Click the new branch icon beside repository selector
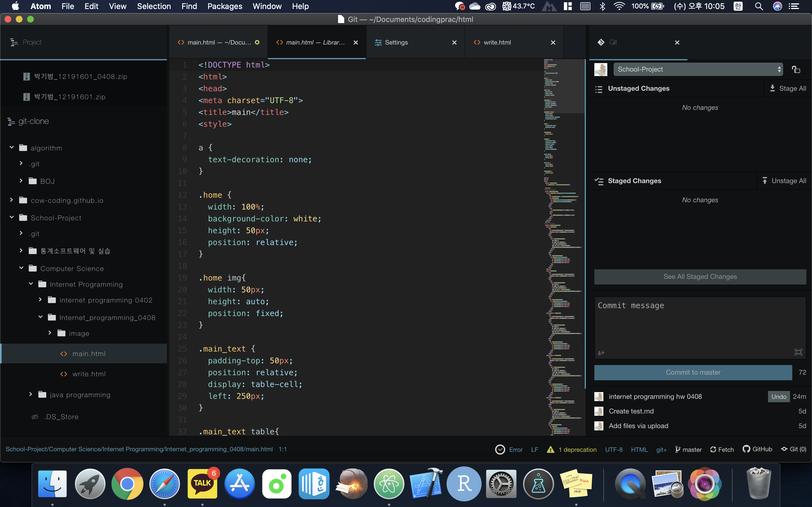Image resolution: width=812 pixels, height=507 pixels. pos(796,69)
